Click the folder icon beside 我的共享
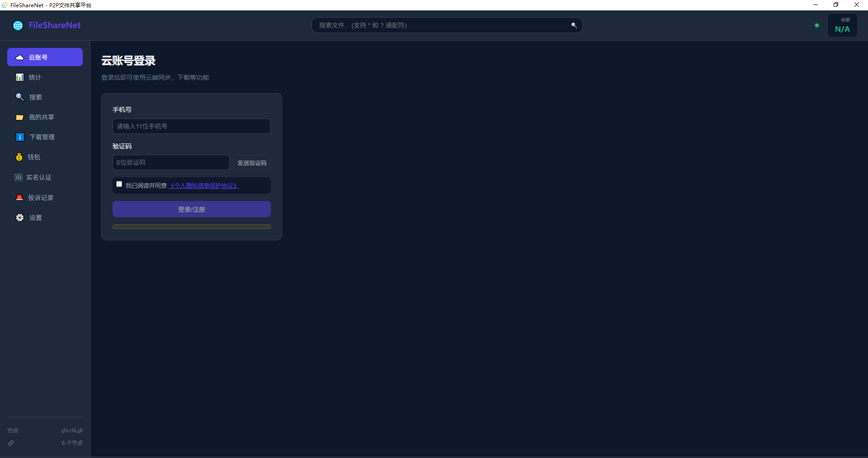Screen dimensions: 868x458 click(19, 117)
